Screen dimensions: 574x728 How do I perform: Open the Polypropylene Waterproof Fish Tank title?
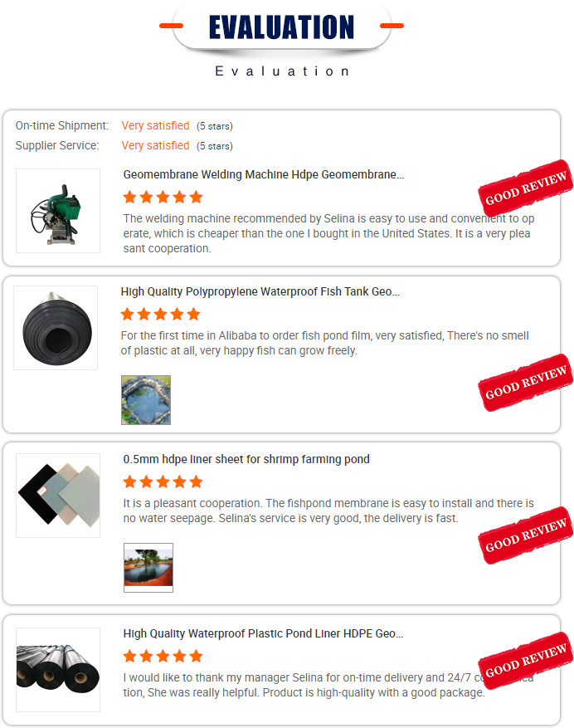(x=260, y=291)
